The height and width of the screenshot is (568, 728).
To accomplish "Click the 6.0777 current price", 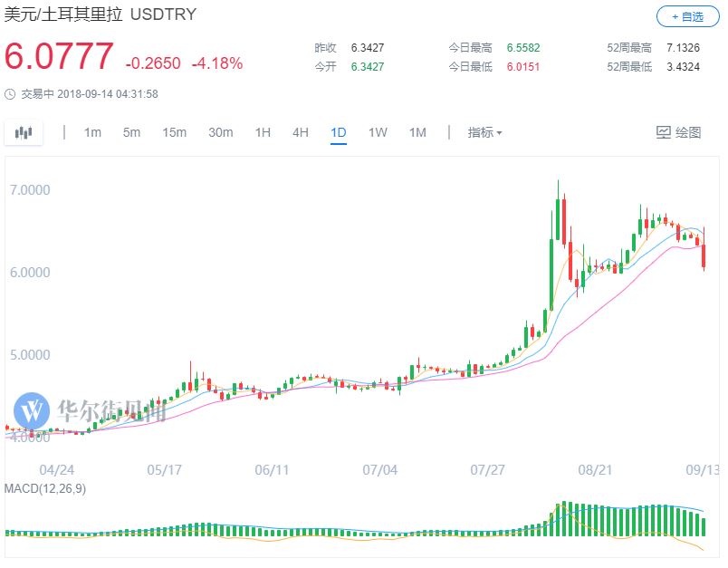I will pyautogui.click(x=60, y=57).
